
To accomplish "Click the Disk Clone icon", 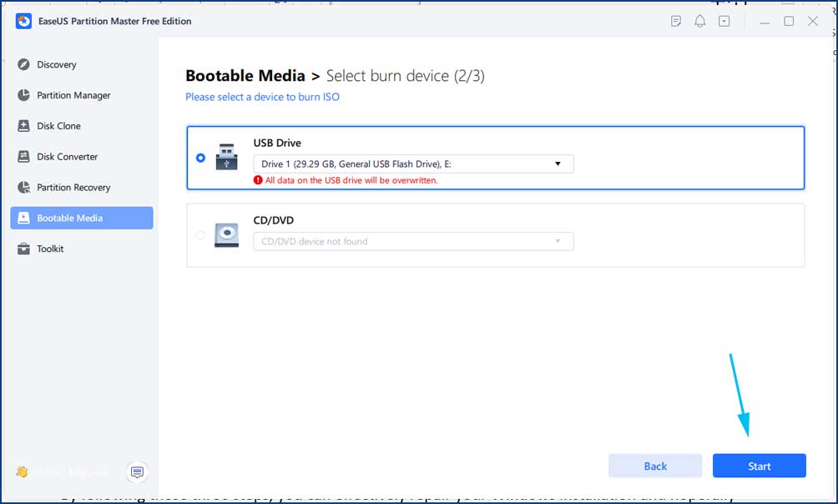I will [x=23, y=126].
